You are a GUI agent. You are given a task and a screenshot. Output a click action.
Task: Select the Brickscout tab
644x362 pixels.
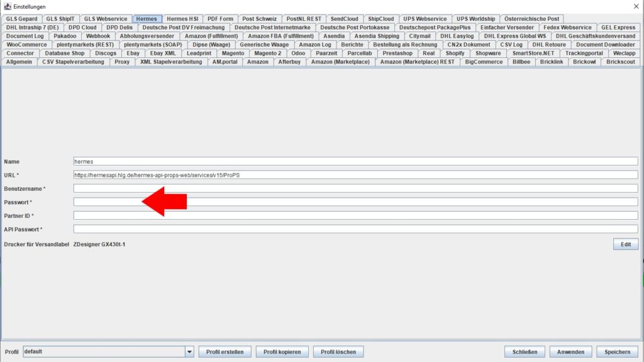coord(620,62)
